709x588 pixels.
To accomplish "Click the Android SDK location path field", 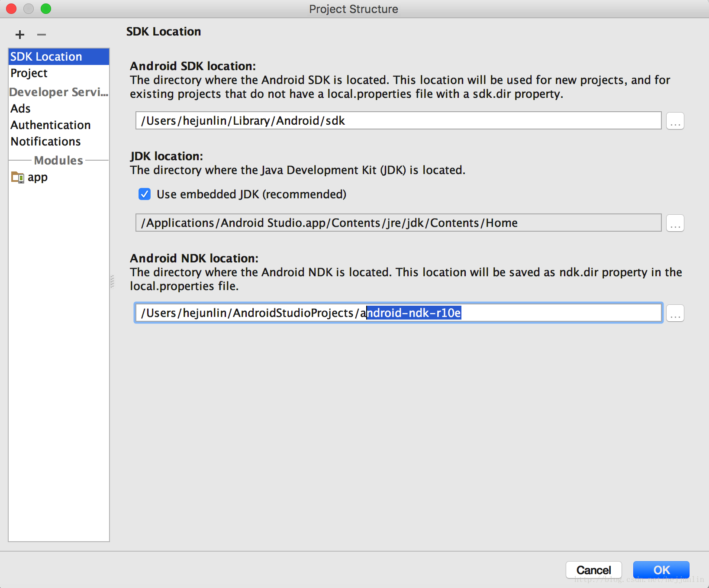I will (x=398, y=120).
